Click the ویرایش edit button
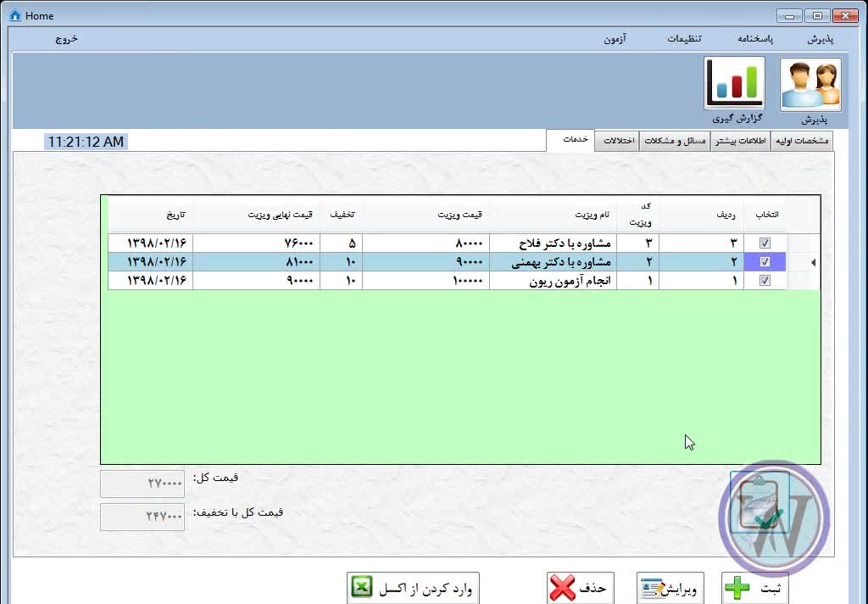 coord(670,588)
